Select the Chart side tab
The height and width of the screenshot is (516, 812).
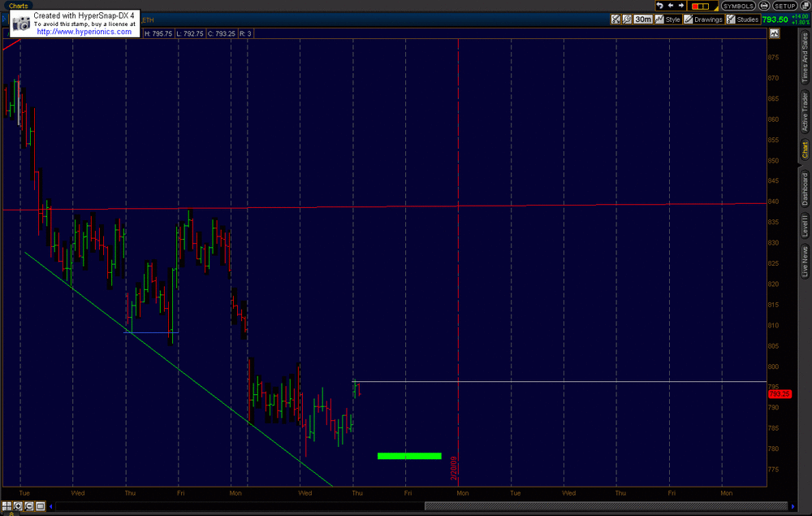[x=805, y=150]
